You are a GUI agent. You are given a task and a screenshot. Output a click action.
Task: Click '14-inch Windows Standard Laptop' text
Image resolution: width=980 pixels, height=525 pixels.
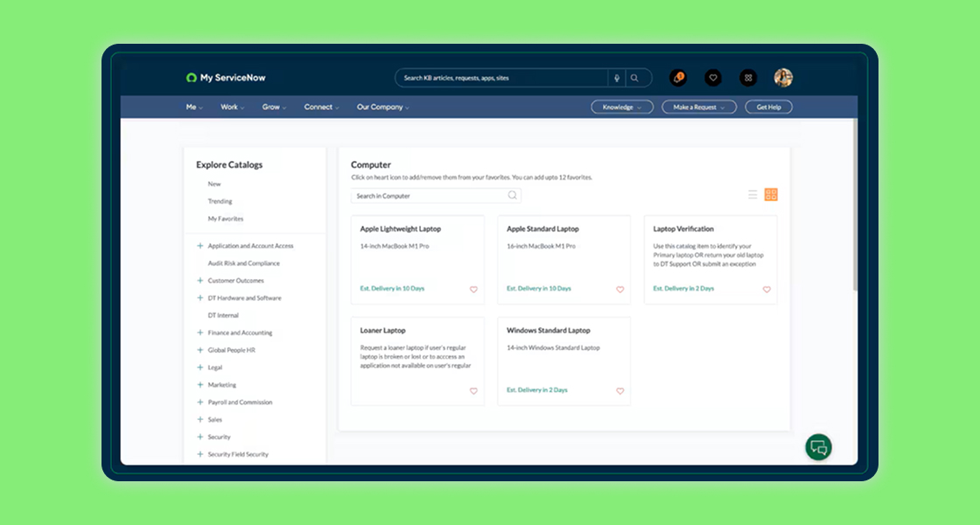553,347
